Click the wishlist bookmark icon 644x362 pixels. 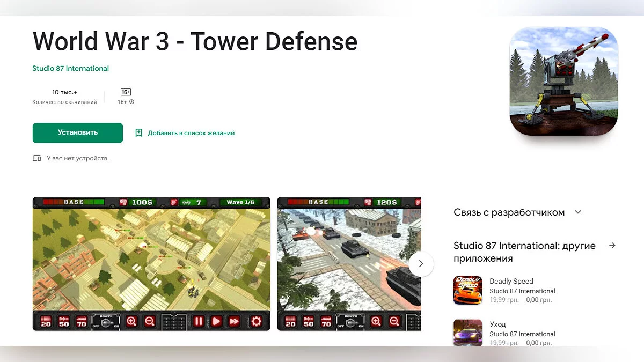click(x=139, y=133)
